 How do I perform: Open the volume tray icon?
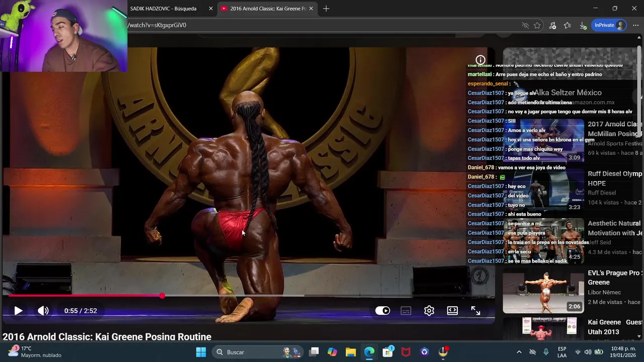(x=588, y=352)
